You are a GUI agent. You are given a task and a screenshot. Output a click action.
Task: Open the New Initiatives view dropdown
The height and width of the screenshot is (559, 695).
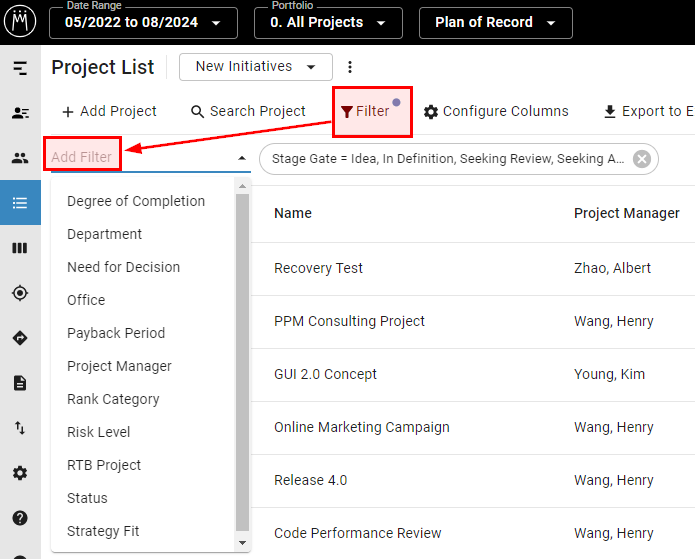click(256, 67)
